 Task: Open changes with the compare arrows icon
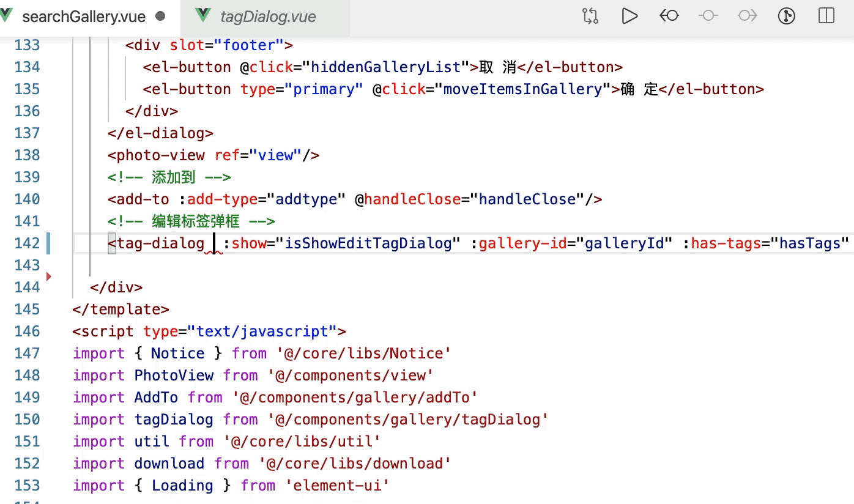point(590,16)
